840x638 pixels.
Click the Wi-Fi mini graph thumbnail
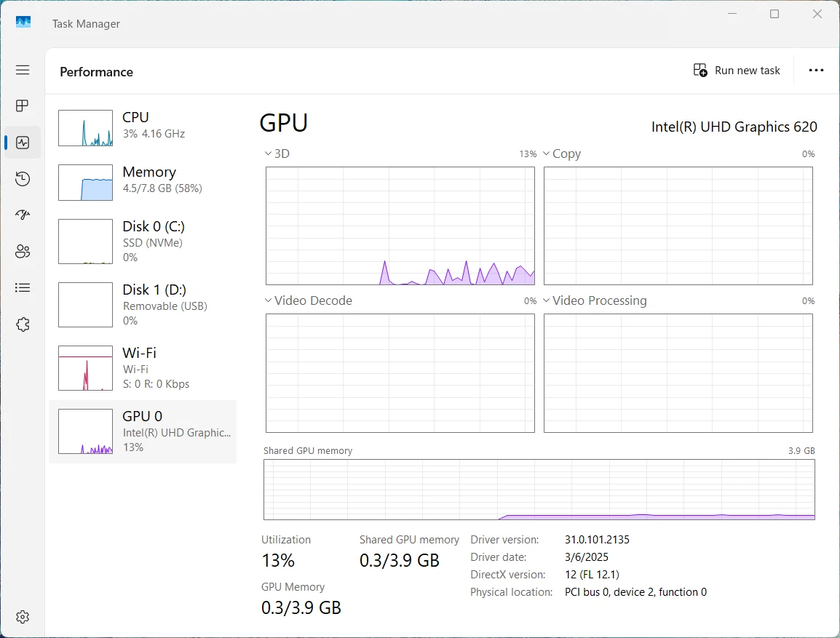86,367
